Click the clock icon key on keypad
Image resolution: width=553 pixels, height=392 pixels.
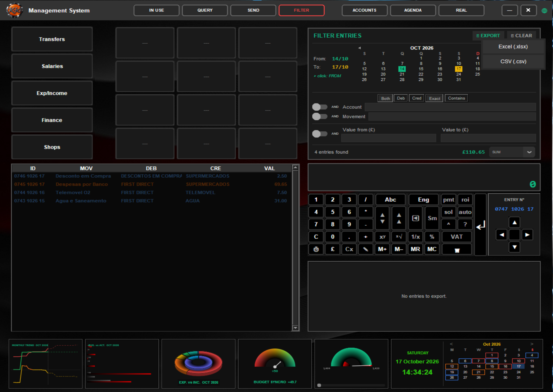tap(316, 249)
